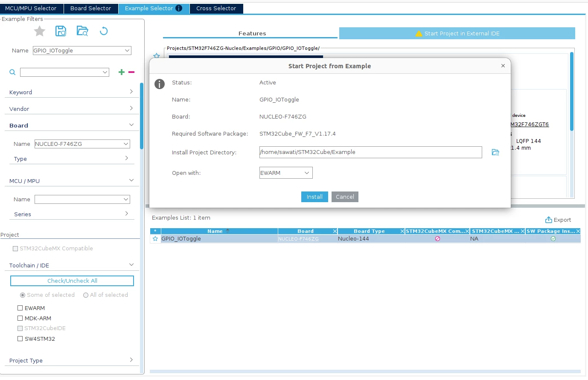Screen dimensions: 588x380
Task: Star the GPIO_IOToggle row as favorite
Action: (155, 239)
